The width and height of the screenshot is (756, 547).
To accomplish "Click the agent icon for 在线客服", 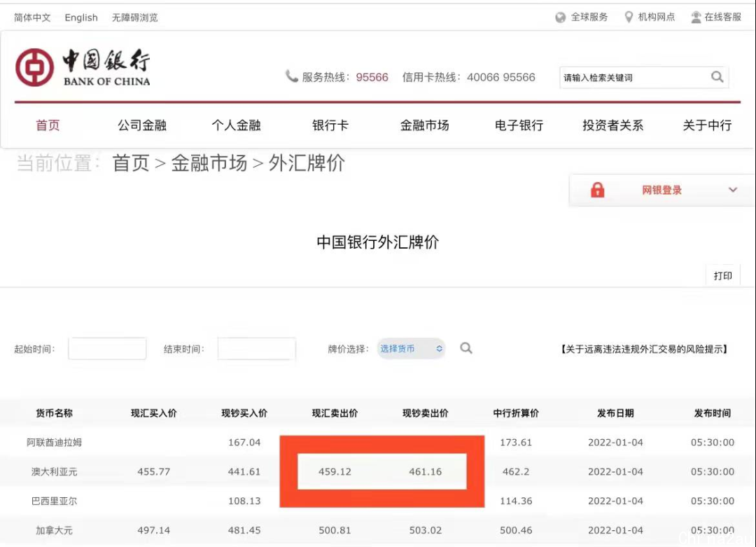I will pyautogui.click(x=696, y=18).
